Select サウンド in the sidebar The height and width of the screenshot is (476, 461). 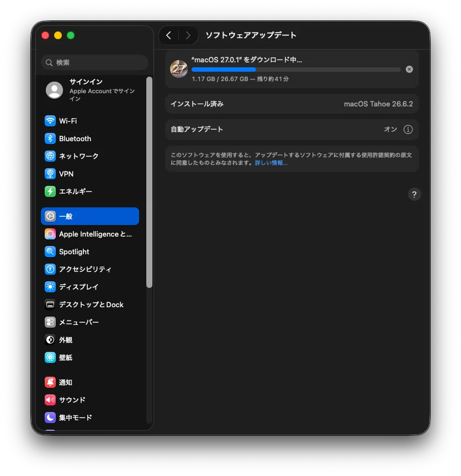[x=90, y=400]
